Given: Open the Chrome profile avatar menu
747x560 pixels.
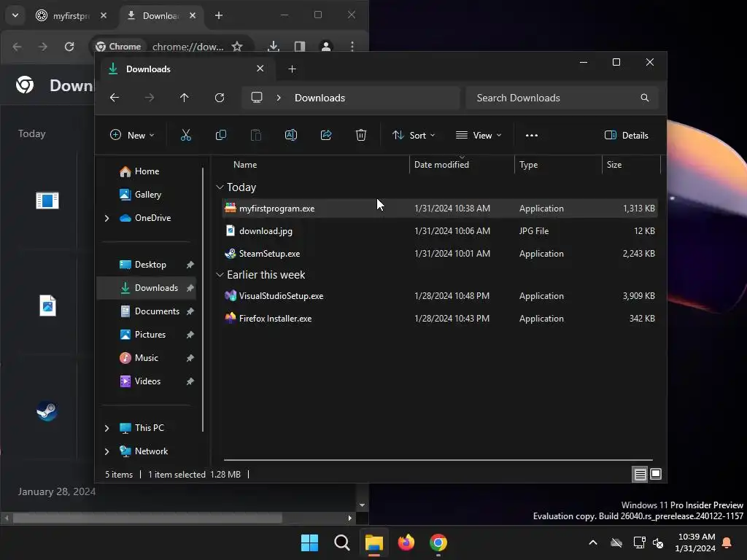Looking at the screenshot, I should point(326,47).
